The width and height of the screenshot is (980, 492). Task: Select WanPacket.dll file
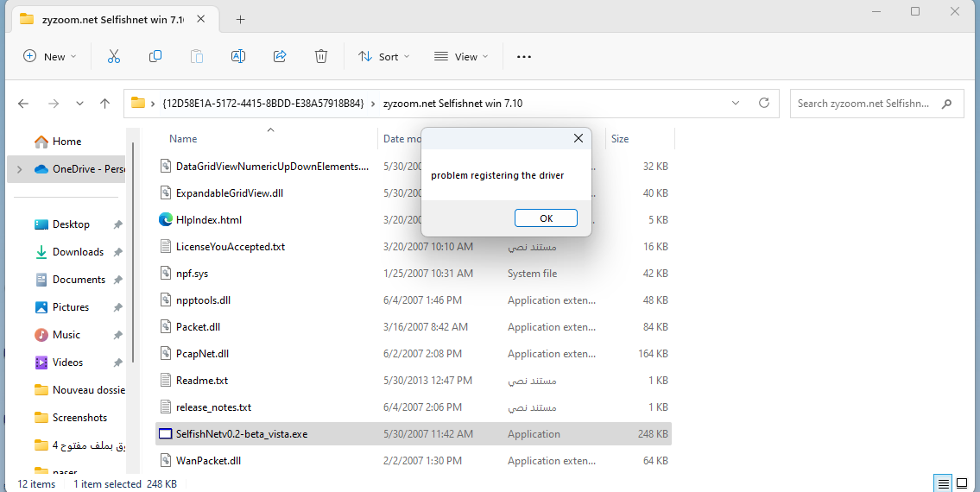pyautogui.click(x=413, y=461)
